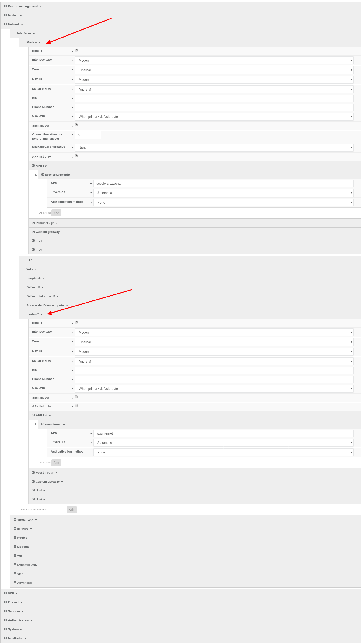Click the Connection attempts before SIM failover field
Screen dimensions: 362x644
point(88,135)
